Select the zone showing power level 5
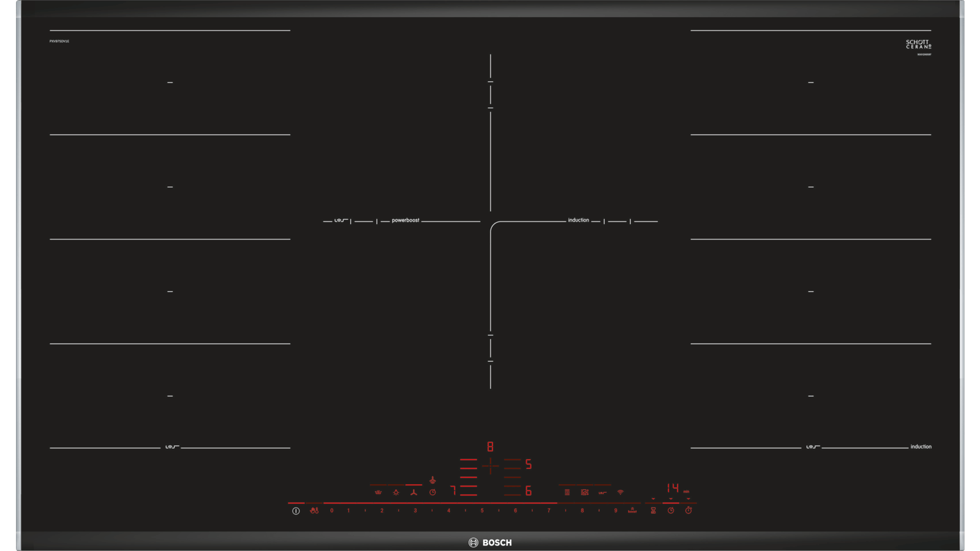The width and height of the screenshot is (980, 551). (x=529, y=465)
